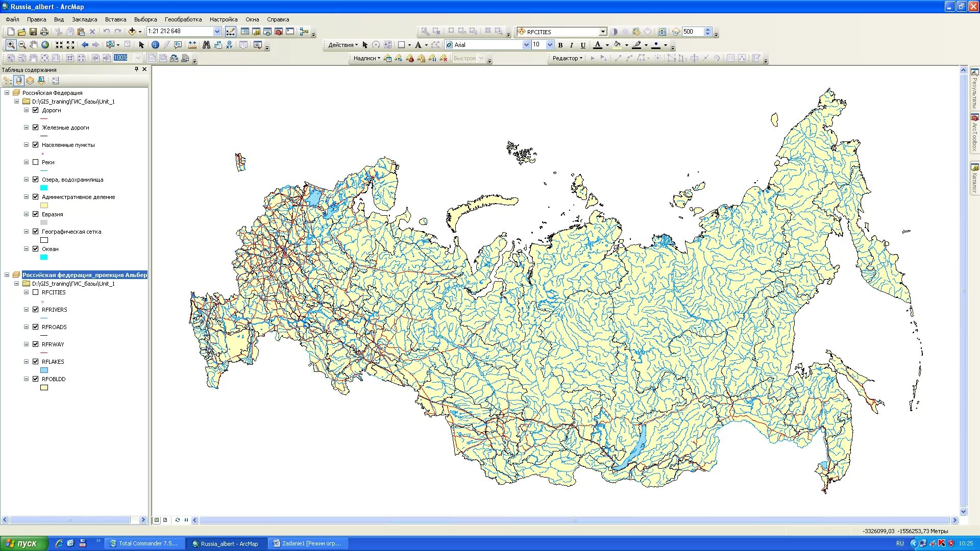Open the Arial font dropdown
The height and width of the screenshot is (551, 980).
click(526, 45)
